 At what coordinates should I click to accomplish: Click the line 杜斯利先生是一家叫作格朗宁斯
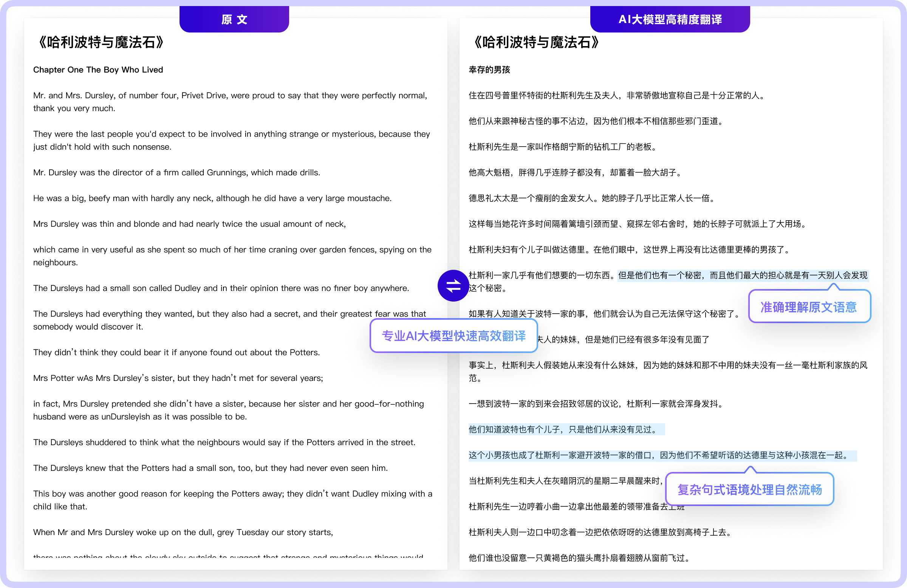pyautogui.click(x=563, y=147)
